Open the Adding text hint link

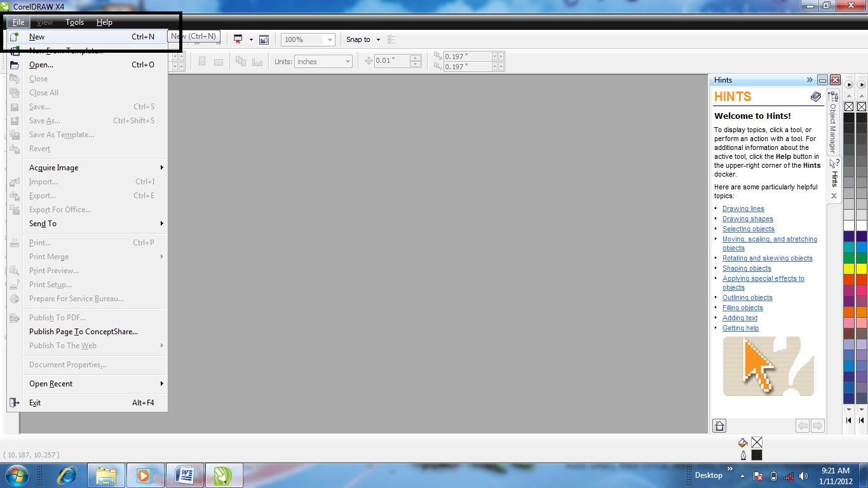point(740,318)
